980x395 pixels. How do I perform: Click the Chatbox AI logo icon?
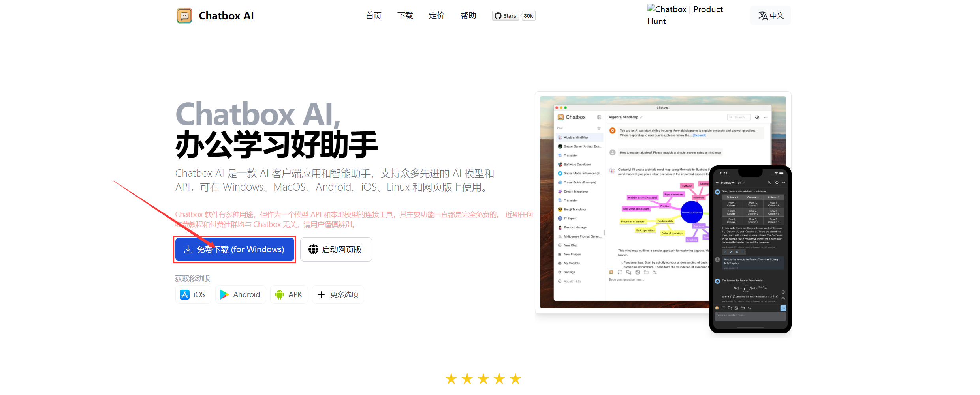click(184, 16)
